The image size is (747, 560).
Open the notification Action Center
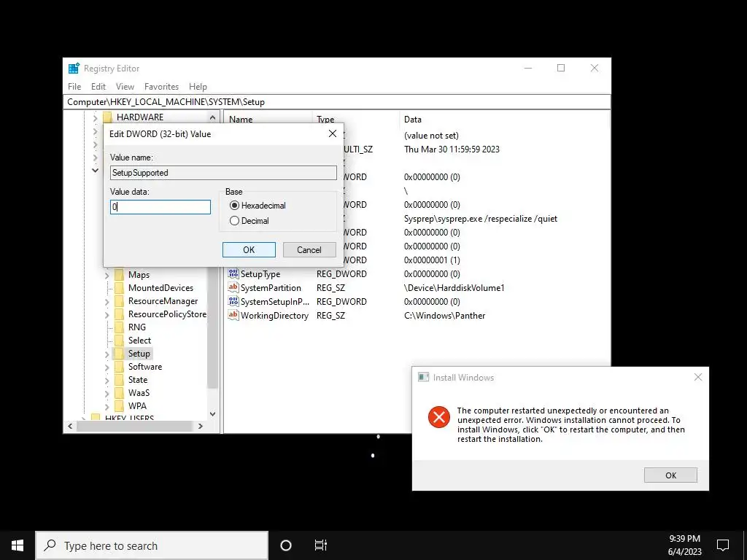(x=723, y=545)
